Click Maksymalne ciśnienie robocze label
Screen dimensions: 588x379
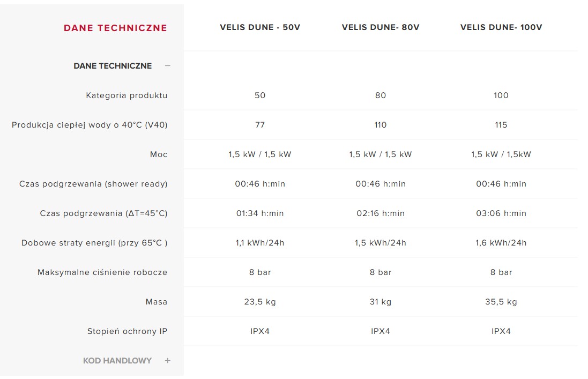[102, 272]
